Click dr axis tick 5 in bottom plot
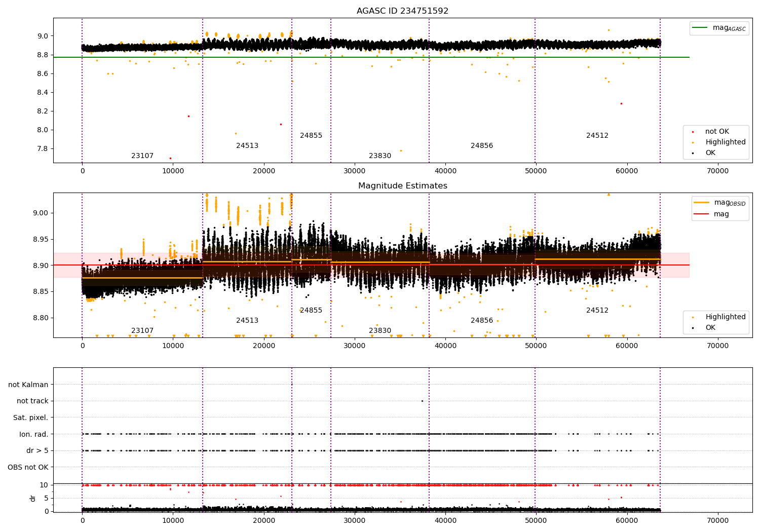 click(x=47, y=499)
